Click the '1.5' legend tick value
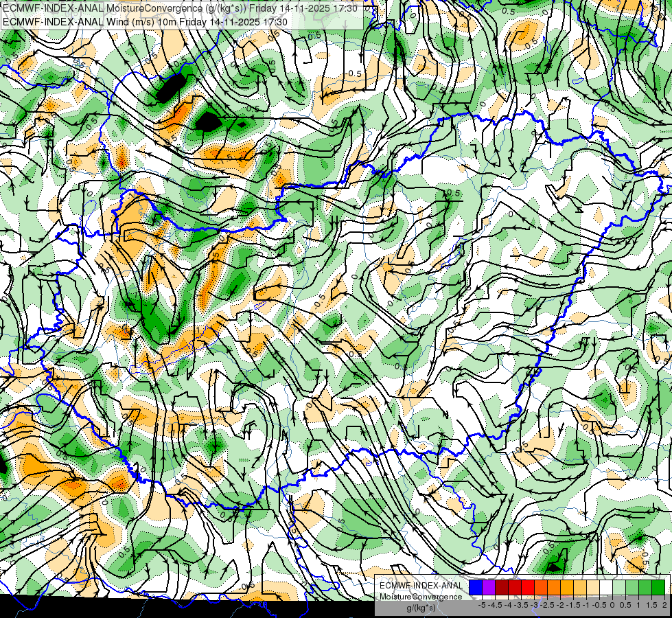 coord(651,605)
